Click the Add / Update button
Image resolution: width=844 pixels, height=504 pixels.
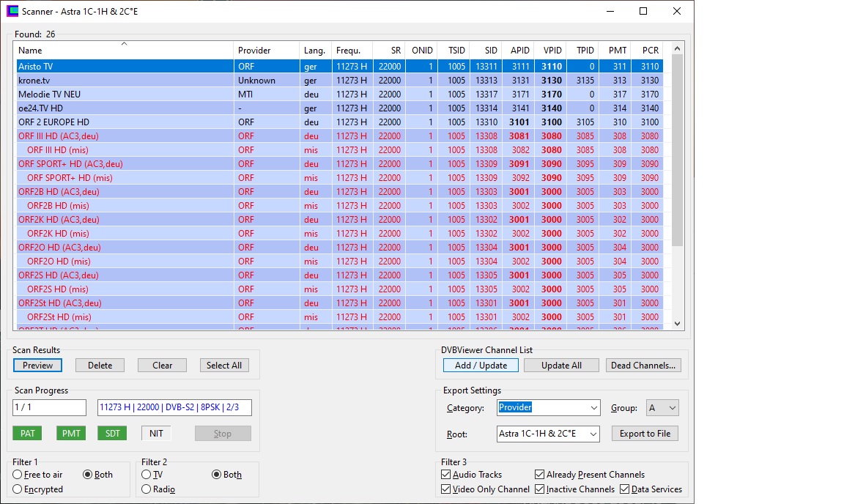(x=481, y=365)
